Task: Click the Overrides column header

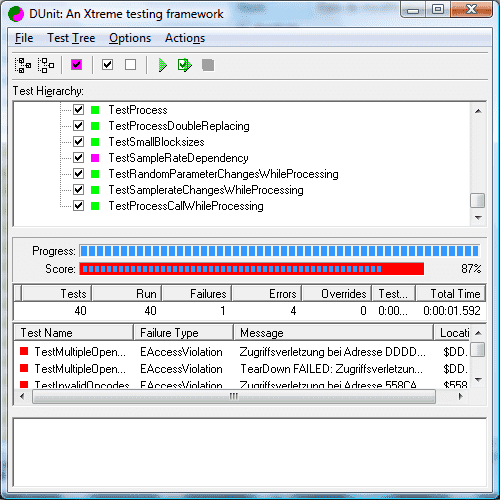Action: (x=337, y=294)
